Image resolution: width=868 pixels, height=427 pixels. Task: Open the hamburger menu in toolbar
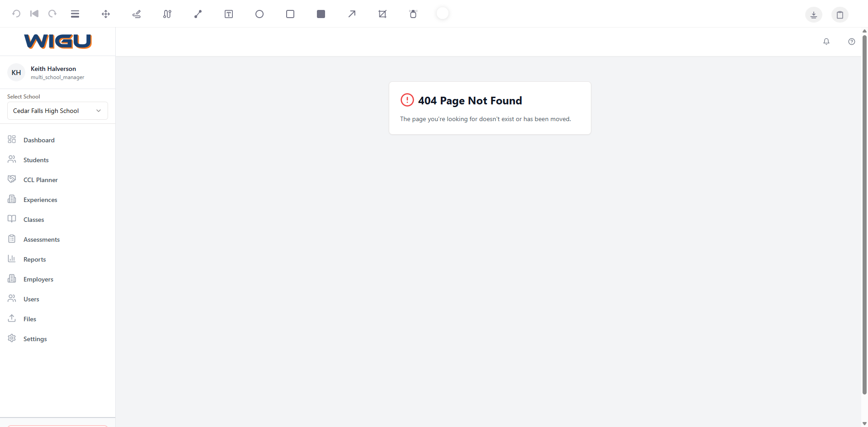point(75,14)
